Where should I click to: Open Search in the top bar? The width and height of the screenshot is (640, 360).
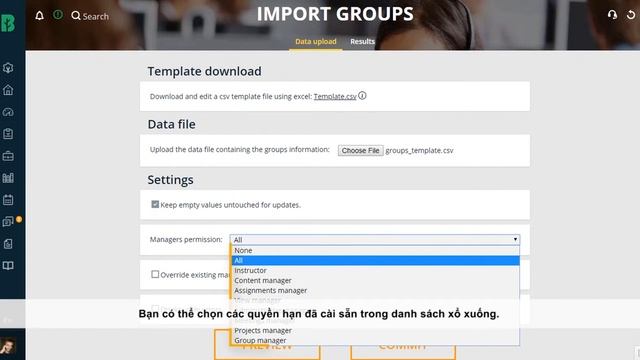[x=90, y=16]
